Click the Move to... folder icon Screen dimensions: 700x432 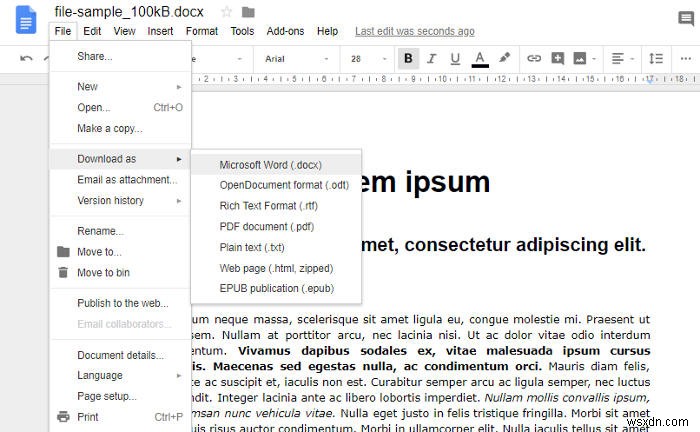[x=63, y=252]
